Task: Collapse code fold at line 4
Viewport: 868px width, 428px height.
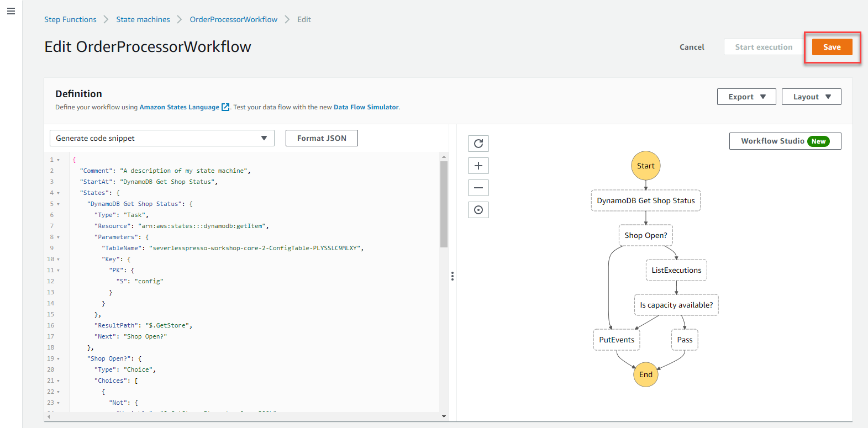Action: 58,193
